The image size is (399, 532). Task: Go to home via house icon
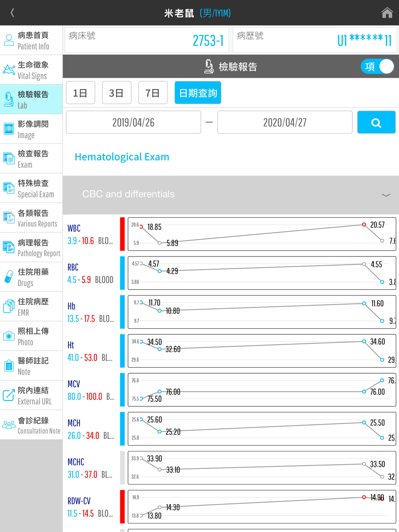[387, 13]
